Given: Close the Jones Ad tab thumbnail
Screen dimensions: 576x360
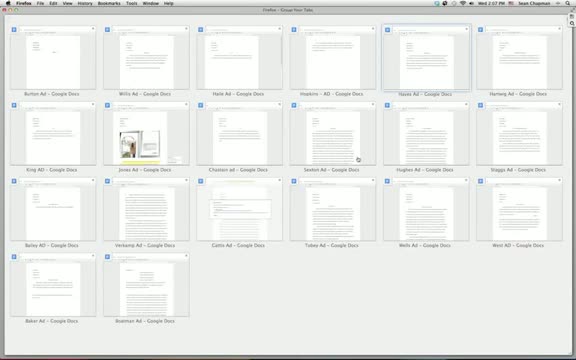Looking at the screenshot, I should 186,105.
